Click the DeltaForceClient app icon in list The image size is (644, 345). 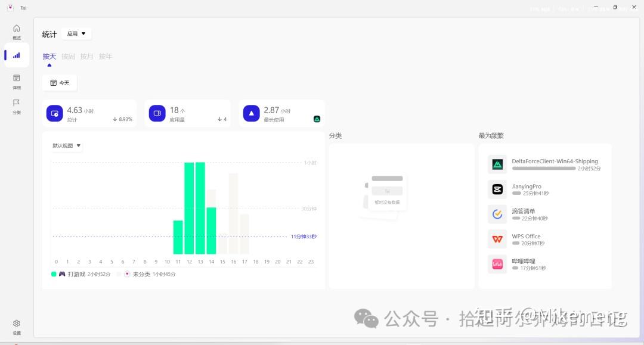tap(497, 164)
